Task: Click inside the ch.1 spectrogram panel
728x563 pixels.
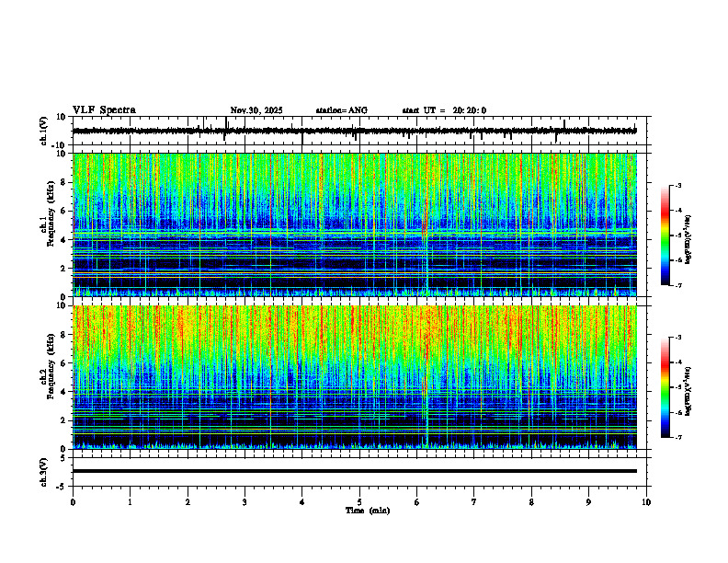Action: coord(355,224)
